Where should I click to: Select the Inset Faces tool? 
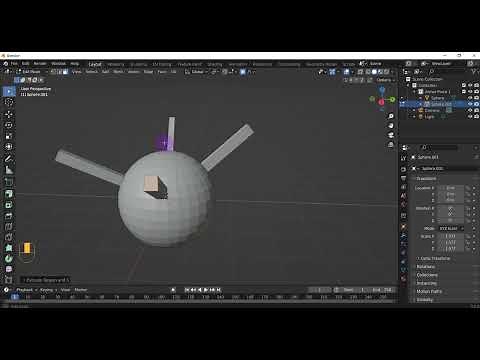tap(9, 205)
